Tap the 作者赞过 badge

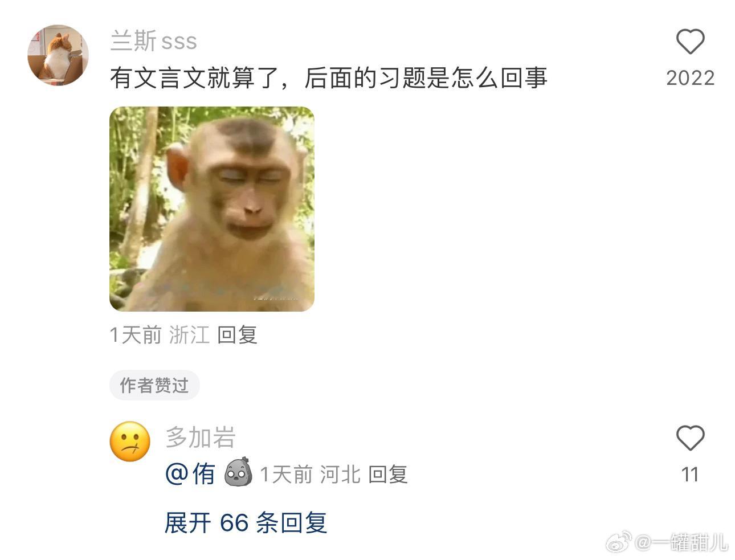(154, 385)
